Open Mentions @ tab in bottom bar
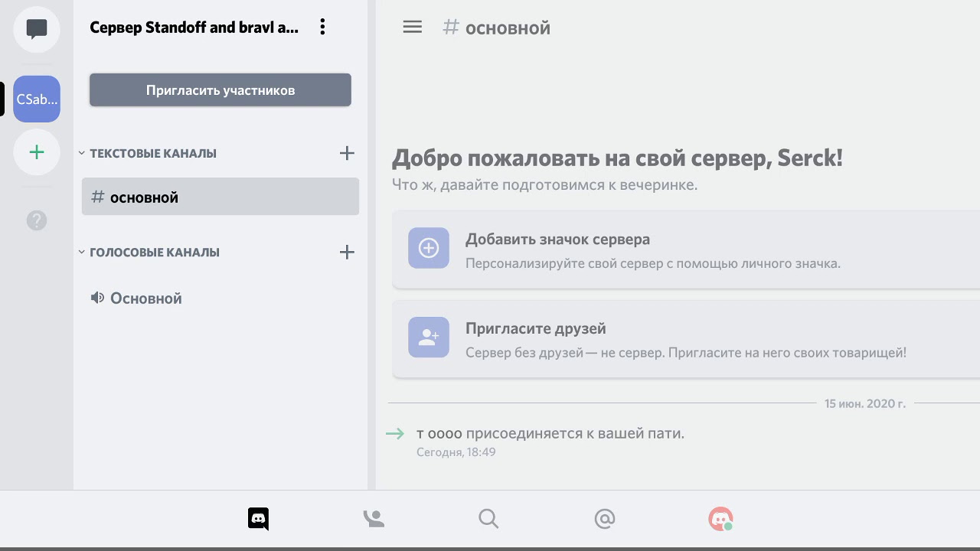This screenshot has height=551, width=980. [x=605, y=519]
